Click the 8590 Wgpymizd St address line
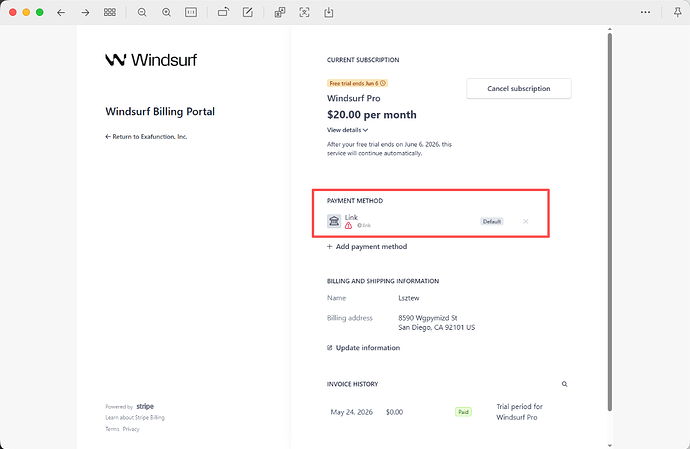The image size is (690, 449). (428, 318)
